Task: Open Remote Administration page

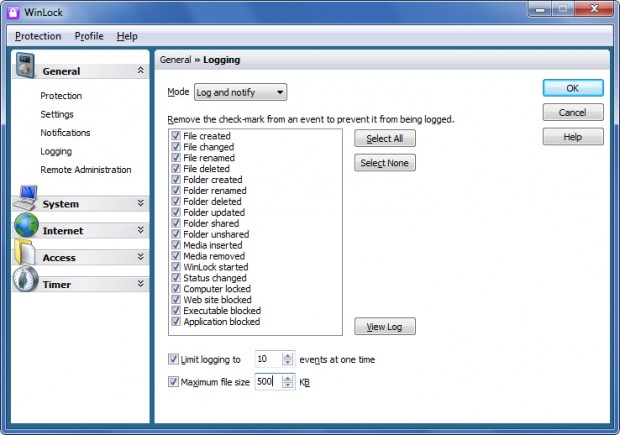Action: 86,170
